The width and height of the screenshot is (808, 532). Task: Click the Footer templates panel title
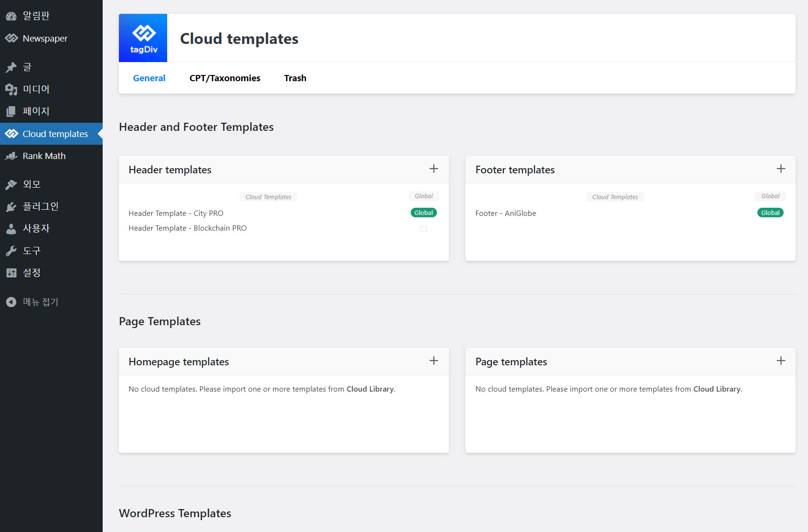point(515,170)
